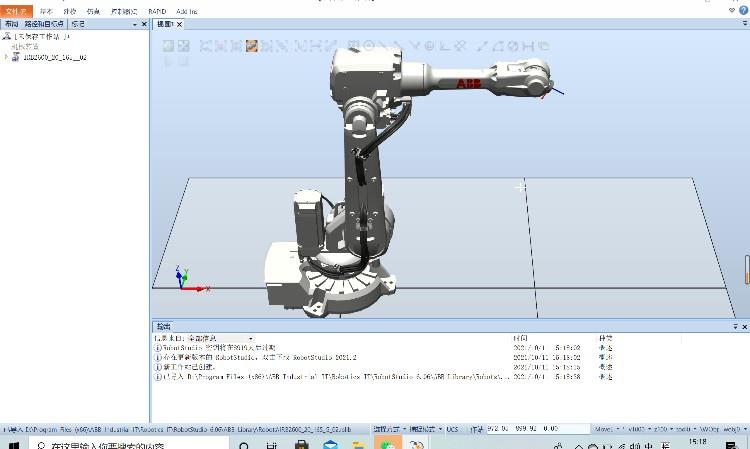The height and width of the screenshot is (449, 750).
Task: Click the 种类 (Category) column header
Action: [x=605, y=338]
